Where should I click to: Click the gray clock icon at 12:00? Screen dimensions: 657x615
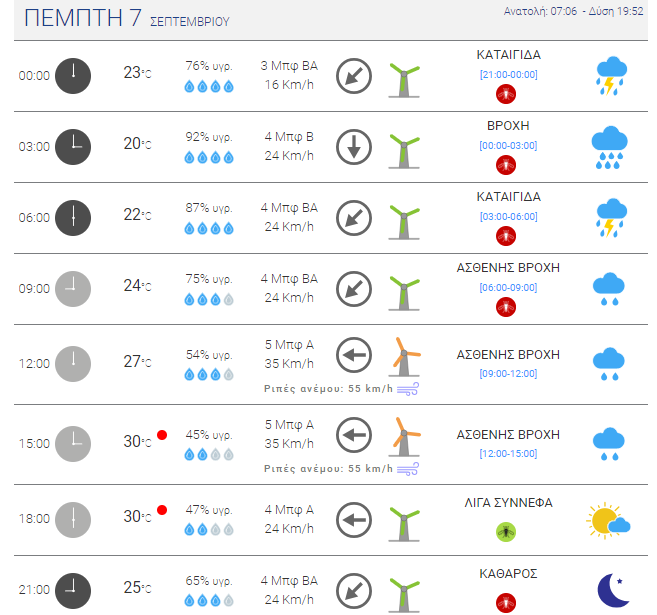pyautogui.click(x=73, y=364)
